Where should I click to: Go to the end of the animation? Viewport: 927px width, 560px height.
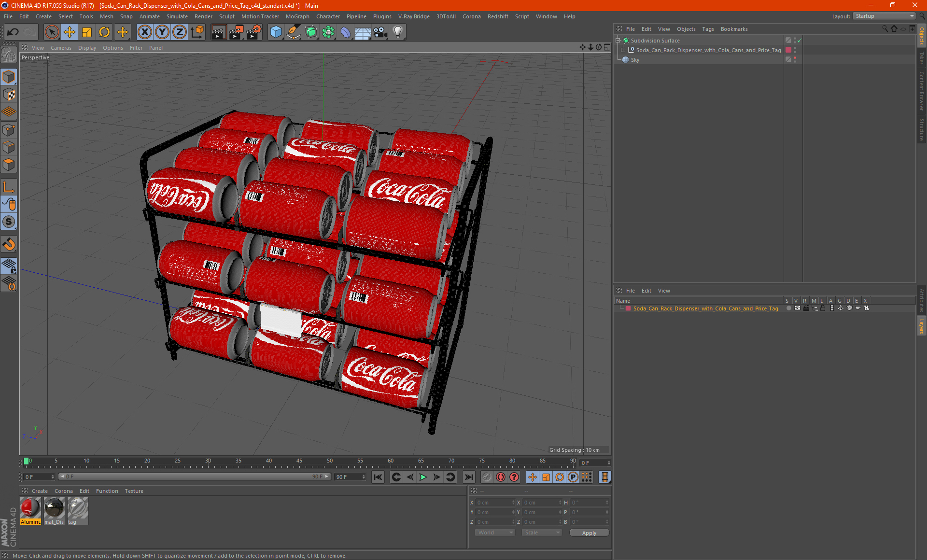click(x=468, y=477)
